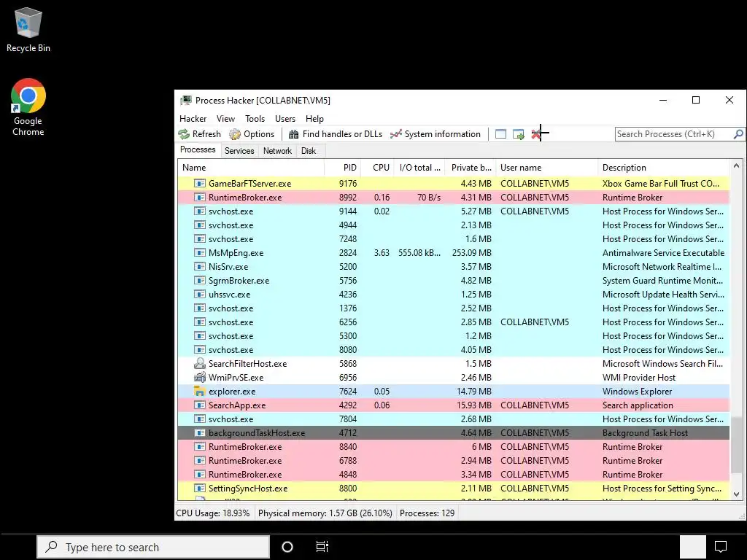Viewport: 747px width, 560px height.
Task: Open the View menu
Action: coord(225,119)
